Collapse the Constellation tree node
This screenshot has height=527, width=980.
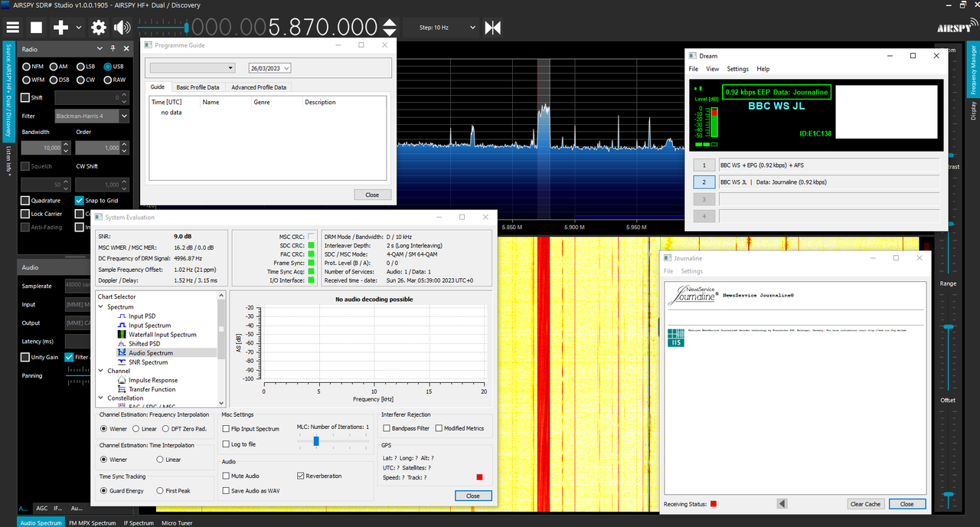click(x=101, y=398)
